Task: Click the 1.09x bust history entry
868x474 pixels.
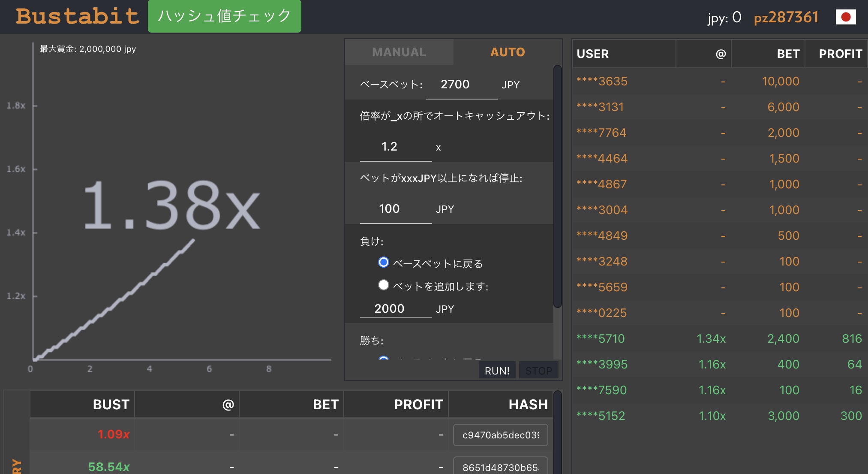Action: [114, 434]
